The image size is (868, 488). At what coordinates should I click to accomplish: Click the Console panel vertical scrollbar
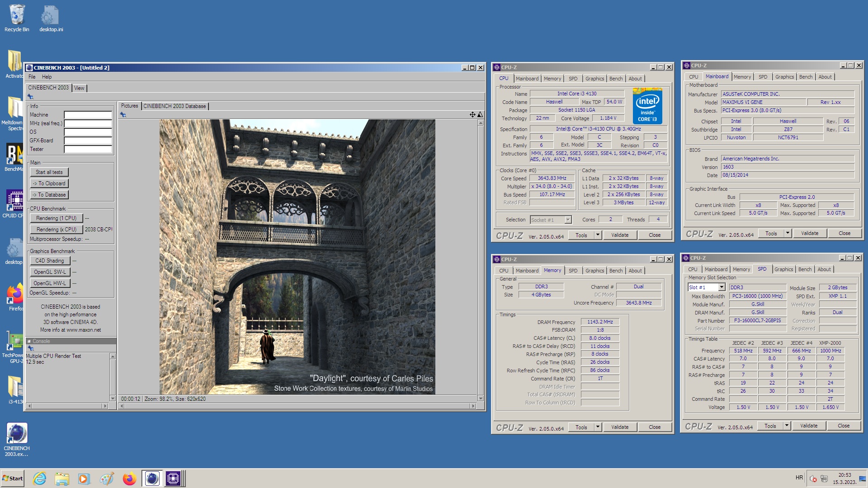point(113,377)
